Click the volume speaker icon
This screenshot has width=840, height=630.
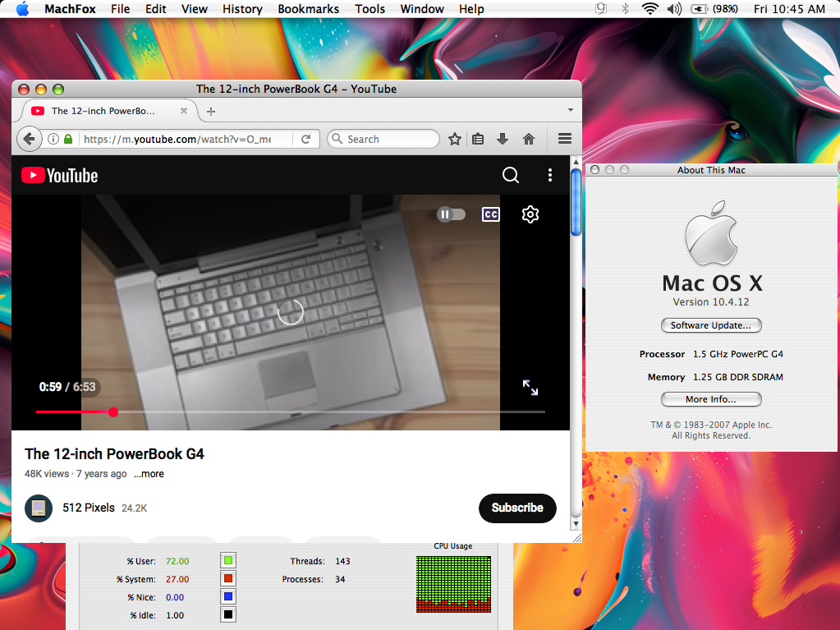674,8
